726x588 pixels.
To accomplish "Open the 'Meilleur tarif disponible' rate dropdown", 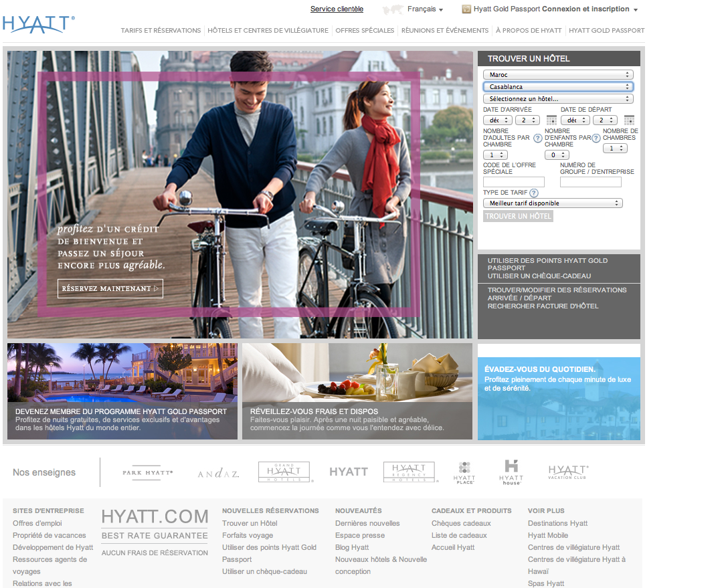I will pyautogui.click(x=553, y=203).
